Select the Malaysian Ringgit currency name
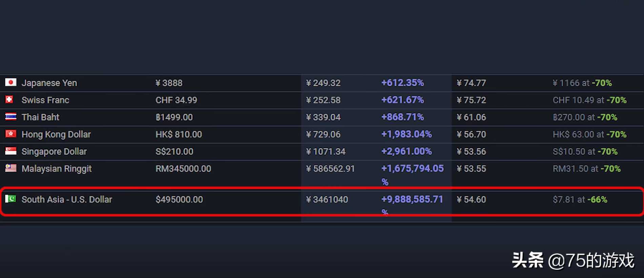 tap(56, 169)
